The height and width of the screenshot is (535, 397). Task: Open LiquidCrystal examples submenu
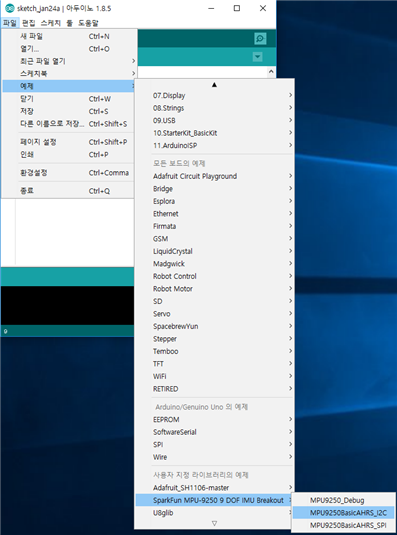point(214,251)
